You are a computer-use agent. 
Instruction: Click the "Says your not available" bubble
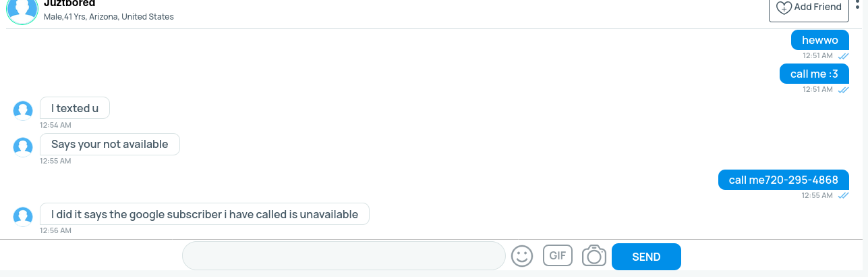(109, 144)
